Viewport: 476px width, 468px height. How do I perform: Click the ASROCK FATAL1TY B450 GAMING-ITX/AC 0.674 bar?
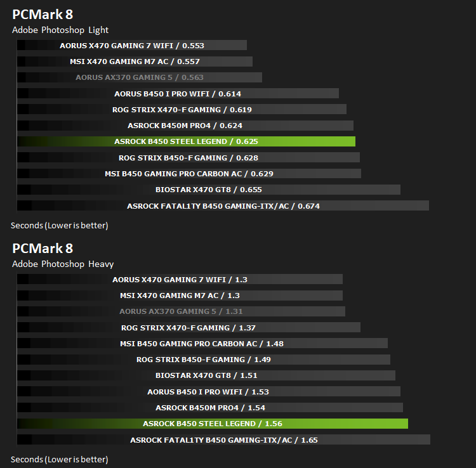(223, 205)
